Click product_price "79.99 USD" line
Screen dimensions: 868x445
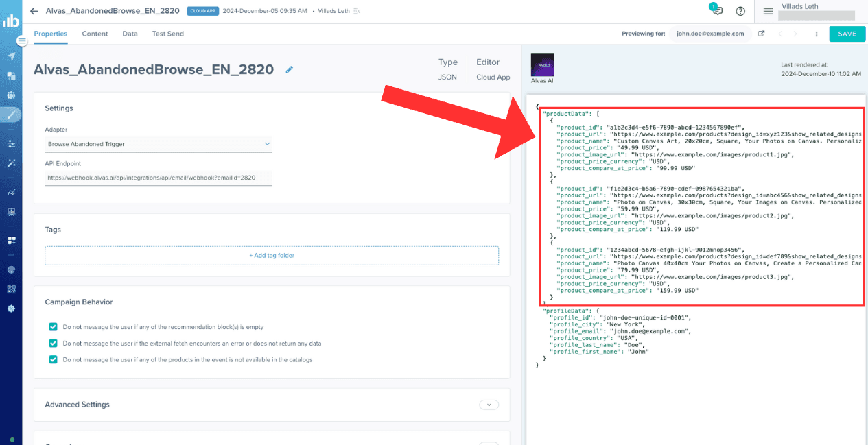pyautogui.click(x=608, y=270)
